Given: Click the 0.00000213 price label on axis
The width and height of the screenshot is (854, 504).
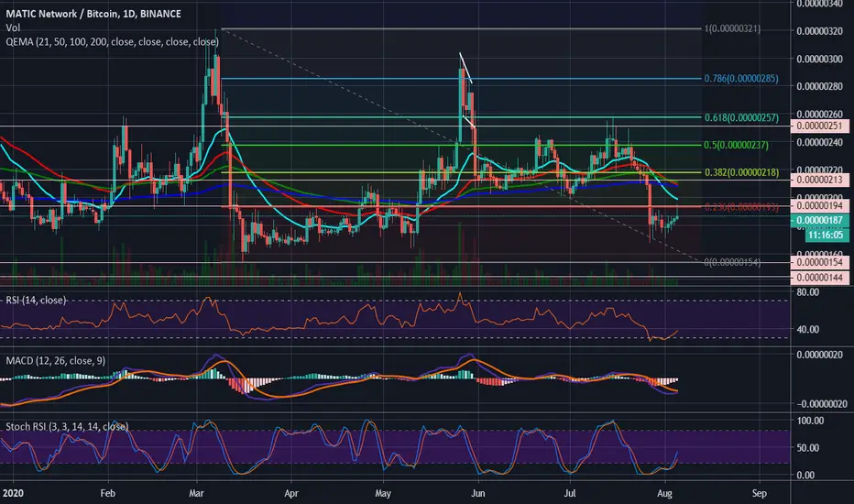Looking at the screenshot, I should (820, 180).
